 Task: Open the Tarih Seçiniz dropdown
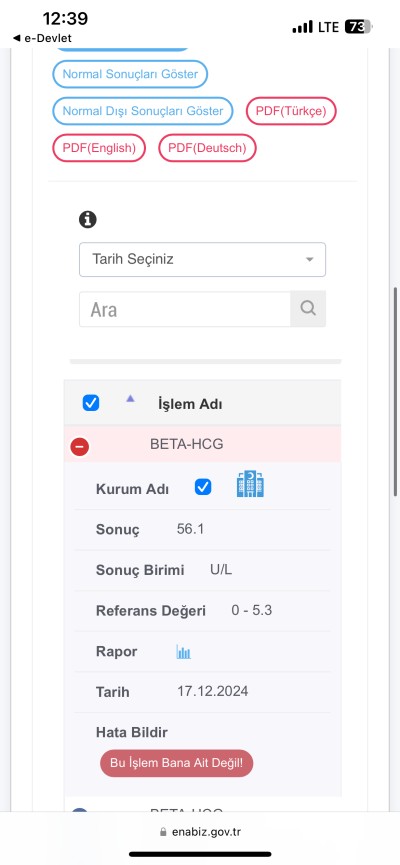click(202, 259)
